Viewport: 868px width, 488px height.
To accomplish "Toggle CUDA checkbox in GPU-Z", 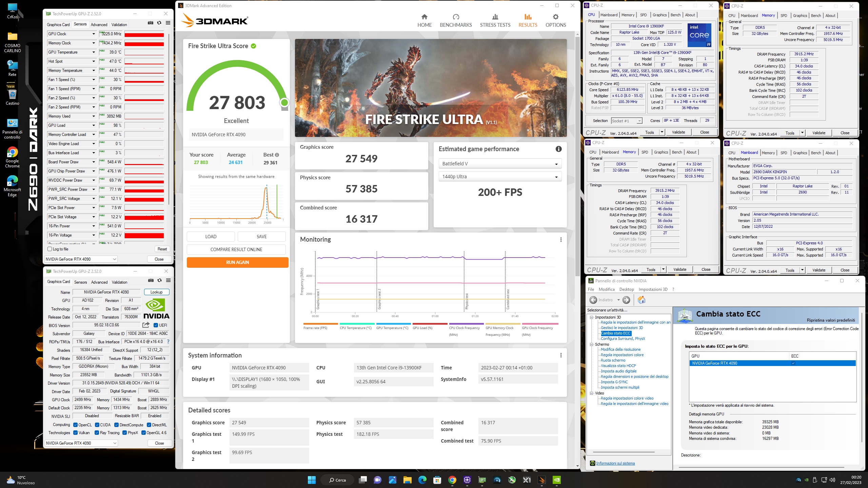I will click(97, 425).
